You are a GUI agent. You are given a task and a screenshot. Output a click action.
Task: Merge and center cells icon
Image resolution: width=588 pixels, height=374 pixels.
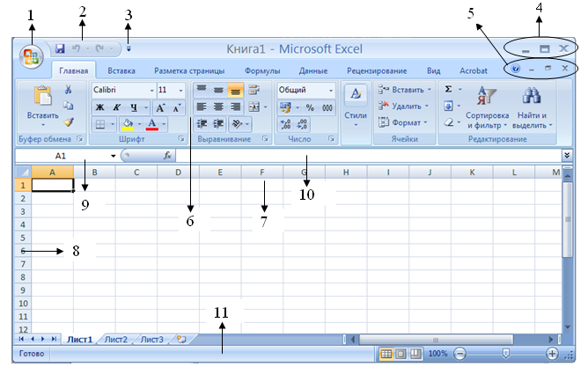pos(254,107)
